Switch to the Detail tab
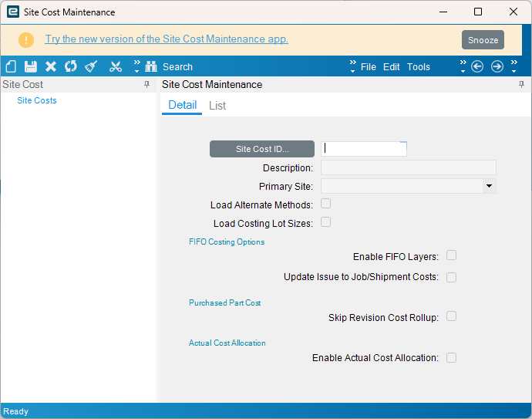This screenshot has height=419, width=532. click(x=182, y=105)
